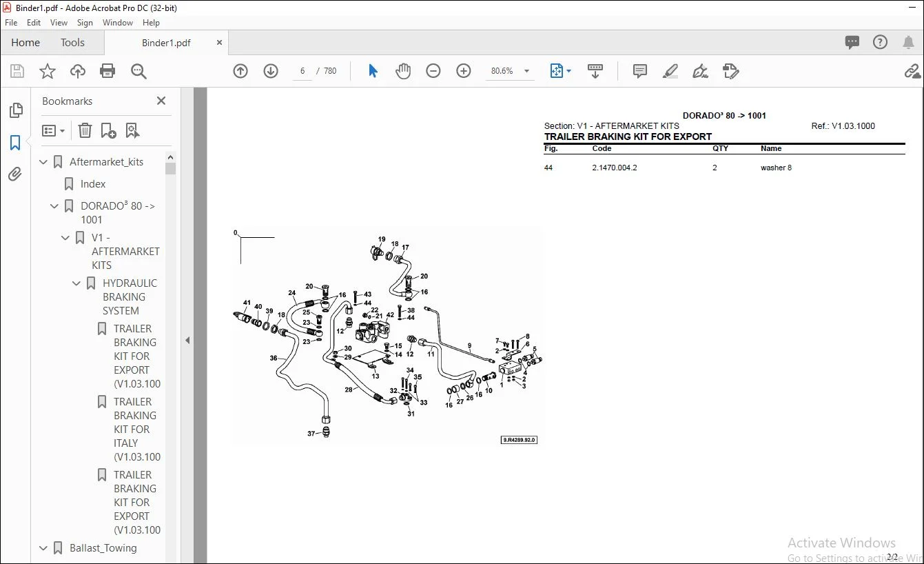The width and height of the screenshot is (924, 564).
Task: Select the Aftermarket_kits bookmark label
Action: pos(107,162)
